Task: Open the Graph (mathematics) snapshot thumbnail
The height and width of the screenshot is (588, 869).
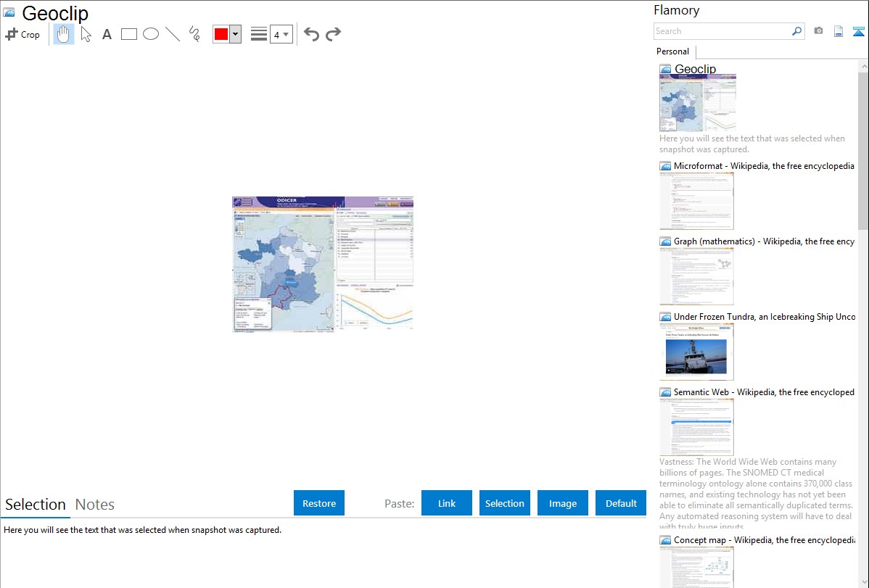Action: [x=696, y=276]
